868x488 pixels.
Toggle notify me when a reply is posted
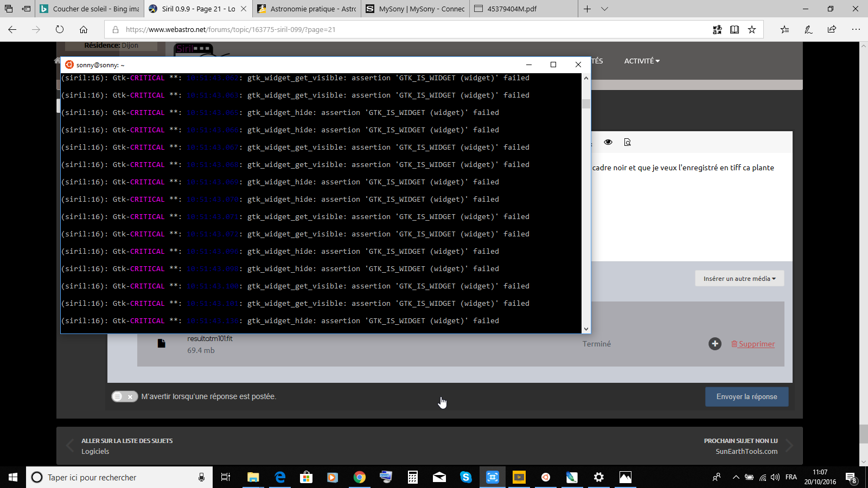tap(125, 396)
